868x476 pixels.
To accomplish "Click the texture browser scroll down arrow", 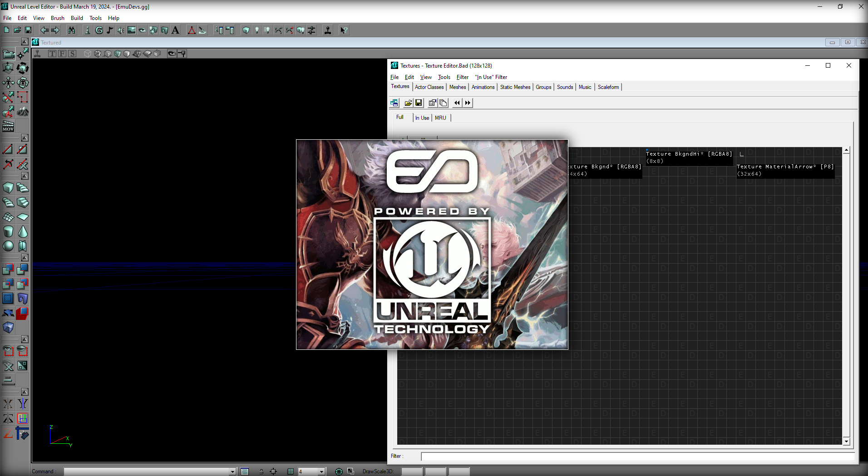I will (846, 442).
